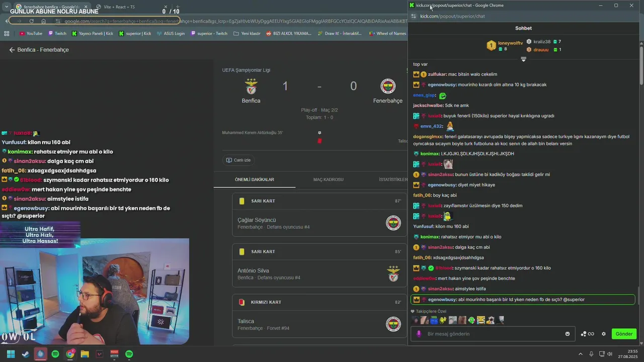Click enes_gjsp username in chat

[424, 95]
